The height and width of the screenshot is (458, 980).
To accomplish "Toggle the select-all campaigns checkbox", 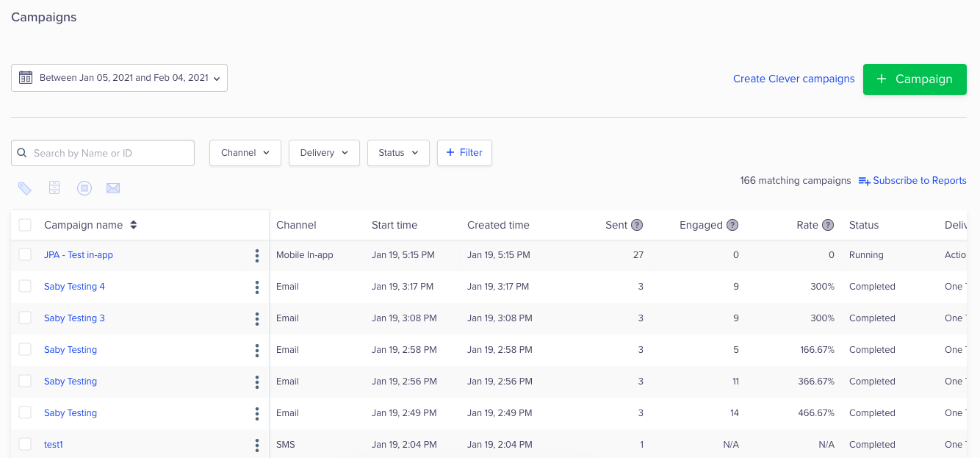I will point(25,225).
